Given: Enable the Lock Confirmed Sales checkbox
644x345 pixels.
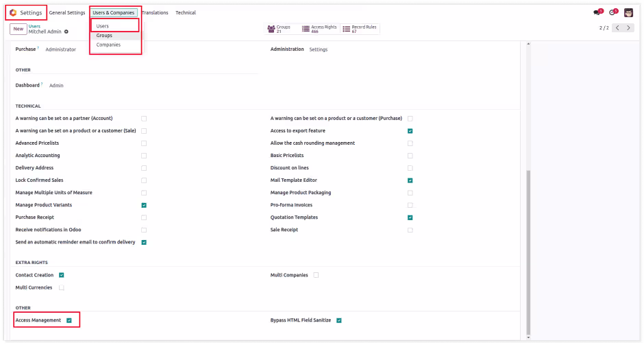Looking at the screenshot, I should click(144, 180).
